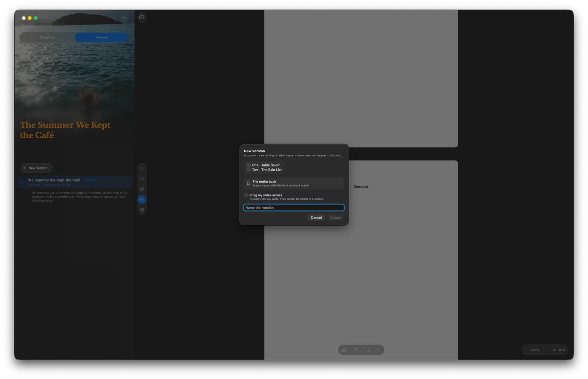Click the Contents heading on the page

pos(361,187)
